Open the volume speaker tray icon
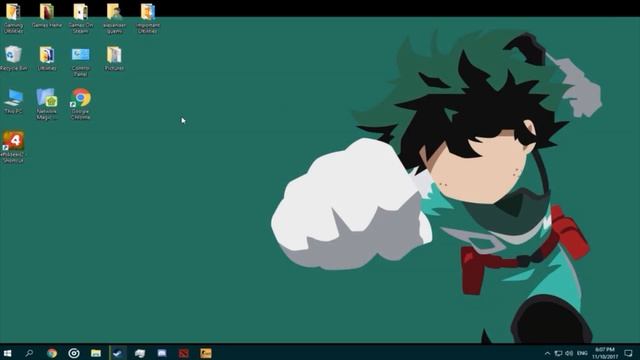Viewport: 640px width, 360px height. pyautogui.click(x=569, y=353)
